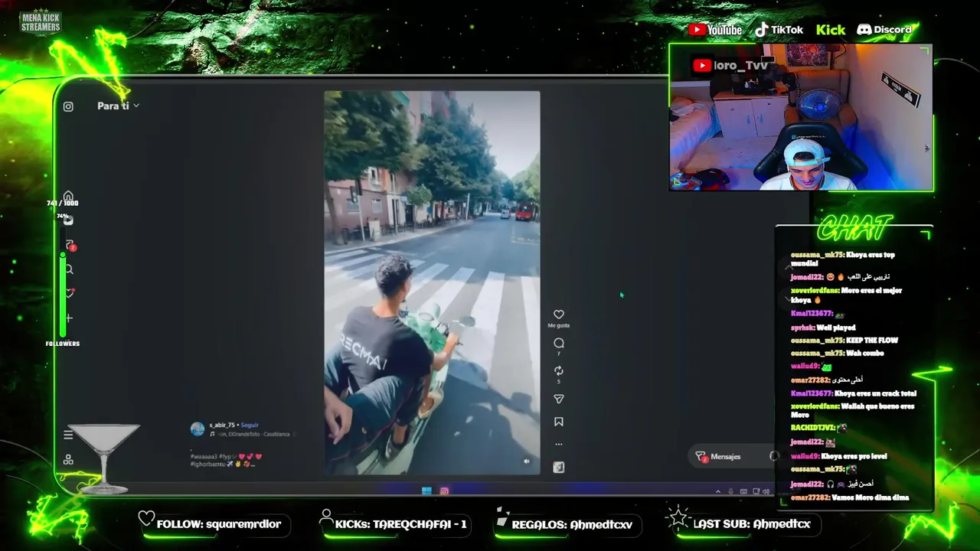Expand the "Para ti" feed dropdown
The width and height of the screenshot is (980, 551).
click(x=118, y=106)
